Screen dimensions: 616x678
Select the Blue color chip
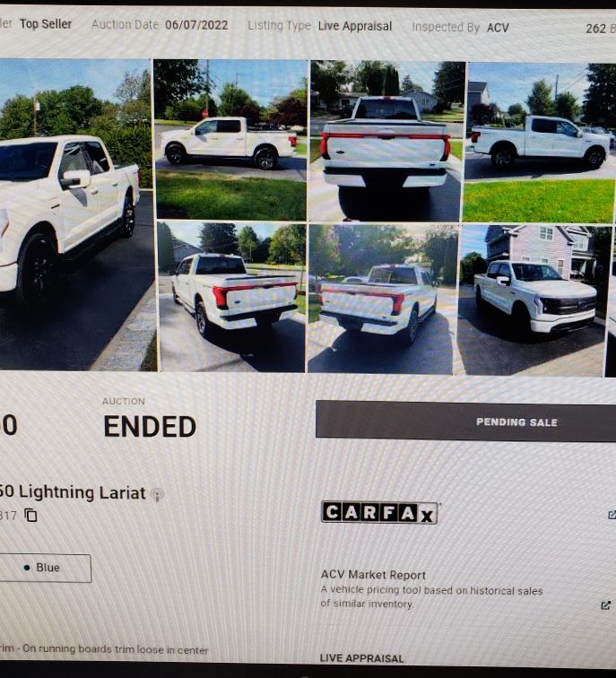pos(45,568)
